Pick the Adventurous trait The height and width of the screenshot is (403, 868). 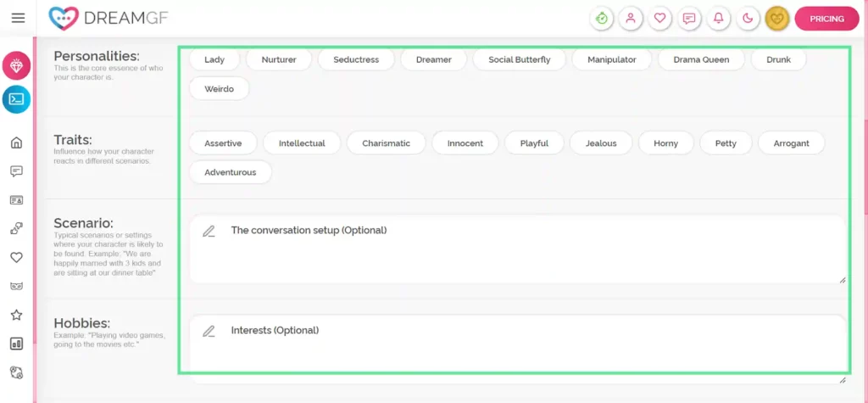click(230, 172)
